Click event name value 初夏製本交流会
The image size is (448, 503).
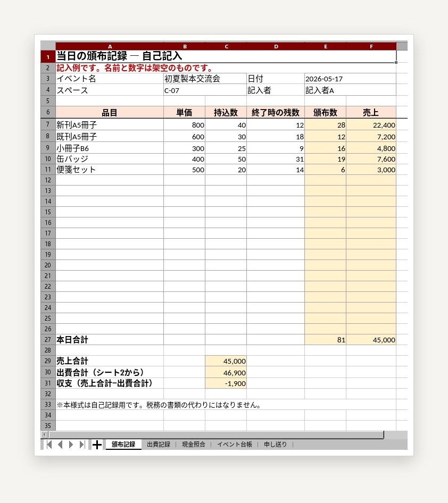[205, 79]
